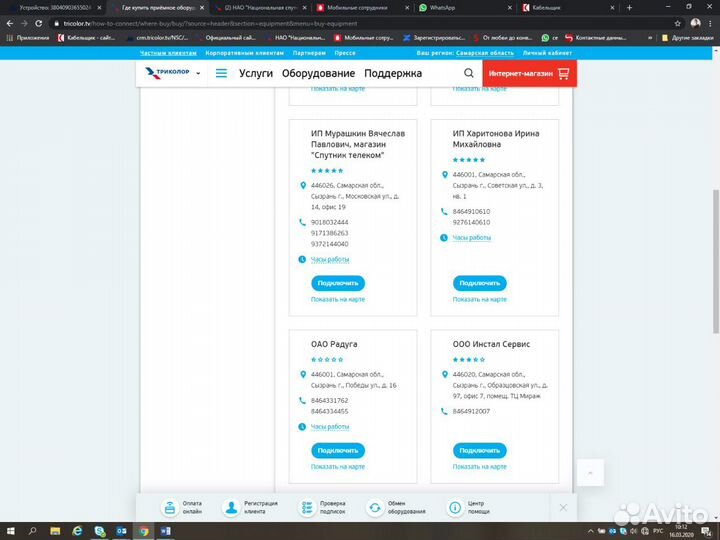The image size is (720, 540).
Task: Expand the Триколор logo dropdown arrow
Action: [198, 74]
